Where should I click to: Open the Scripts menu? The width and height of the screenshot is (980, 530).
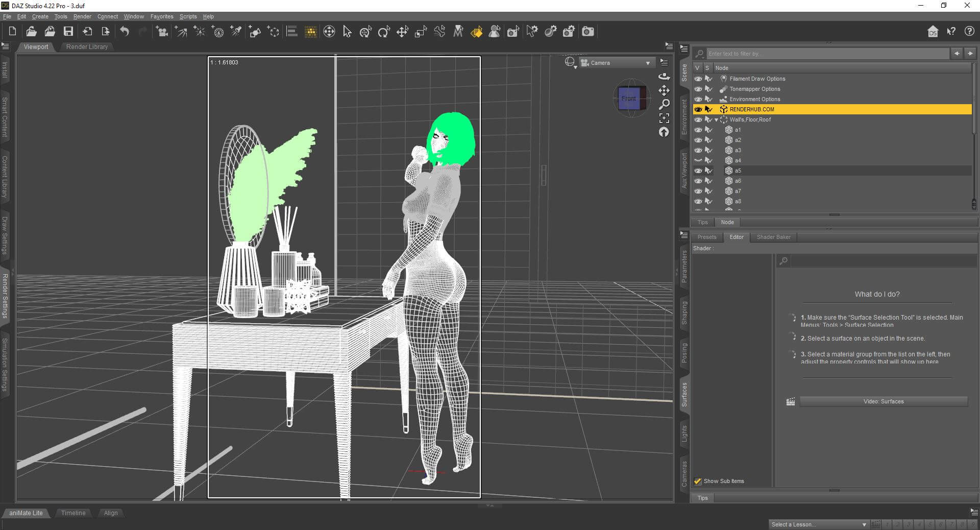[x=188, y=16]
